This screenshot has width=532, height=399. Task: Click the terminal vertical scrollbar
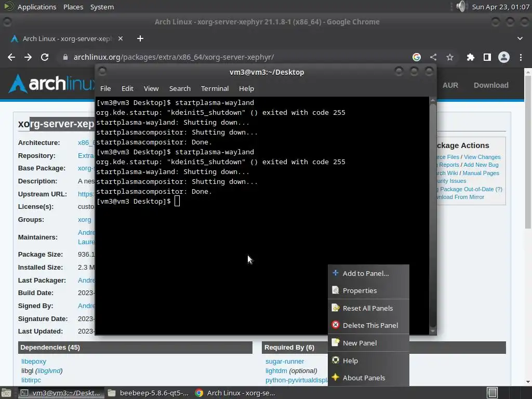click(x=433, y=216)
